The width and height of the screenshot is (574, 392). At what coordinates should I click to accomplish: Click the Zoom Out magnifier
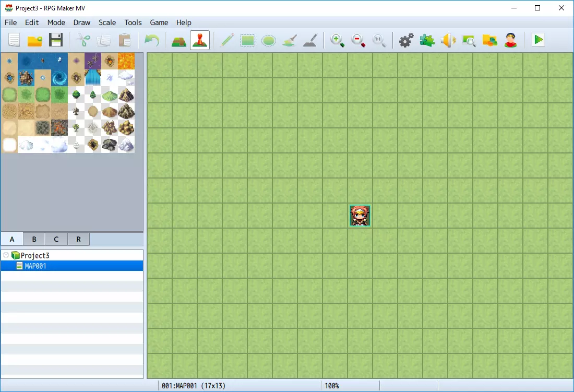coord(358,40)
